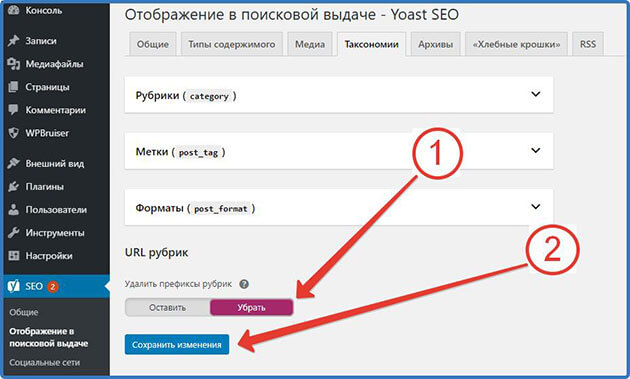The image size is (630, 379).
Task: Switch to the Таксономии tab
Action: pos(372,44)
